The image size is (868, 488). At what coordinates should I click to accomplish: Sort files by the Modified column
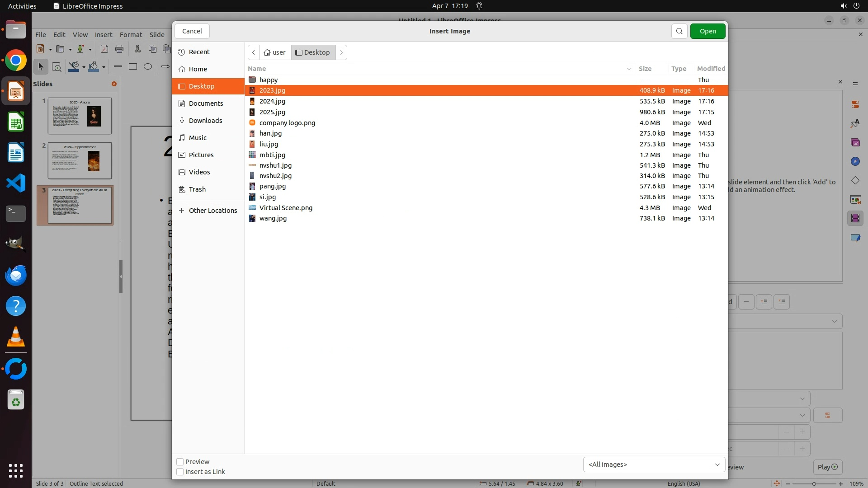tap(711, 69)
